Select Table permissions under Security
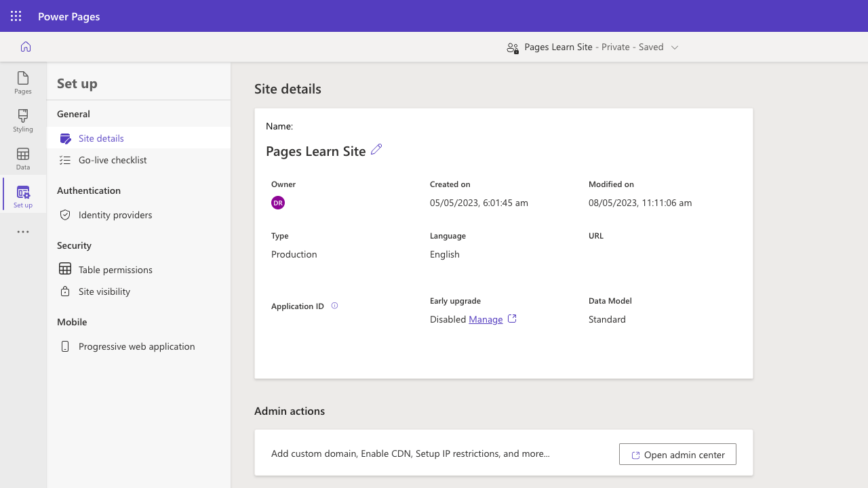The width and height of the screenshot is (868, 488). pos(115,269)
